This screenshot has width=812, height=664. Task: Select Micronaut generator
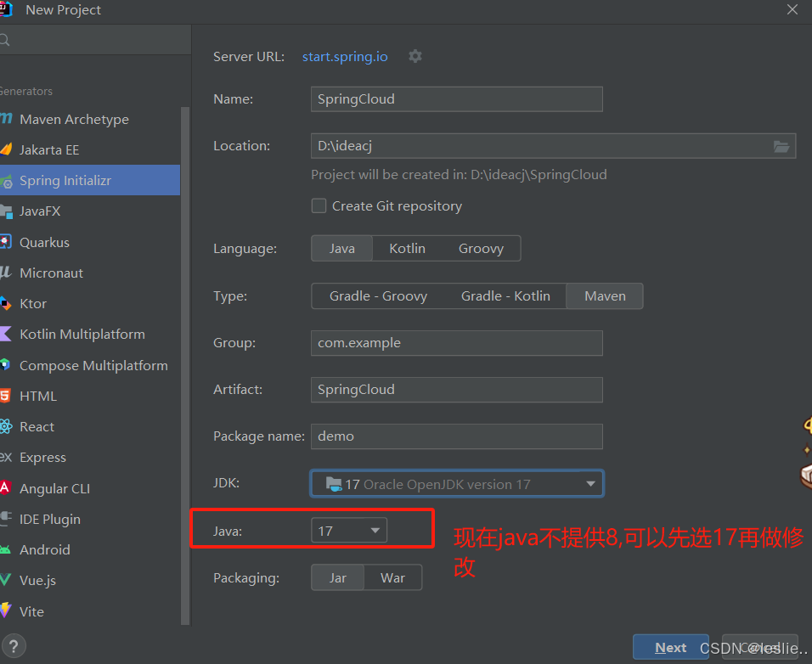pos(90,273)
